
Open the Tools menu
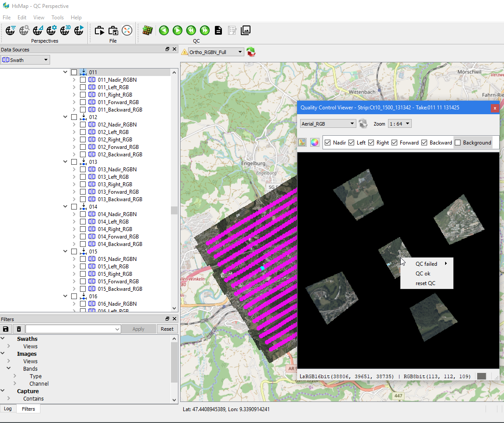click(x=58, y=18)
